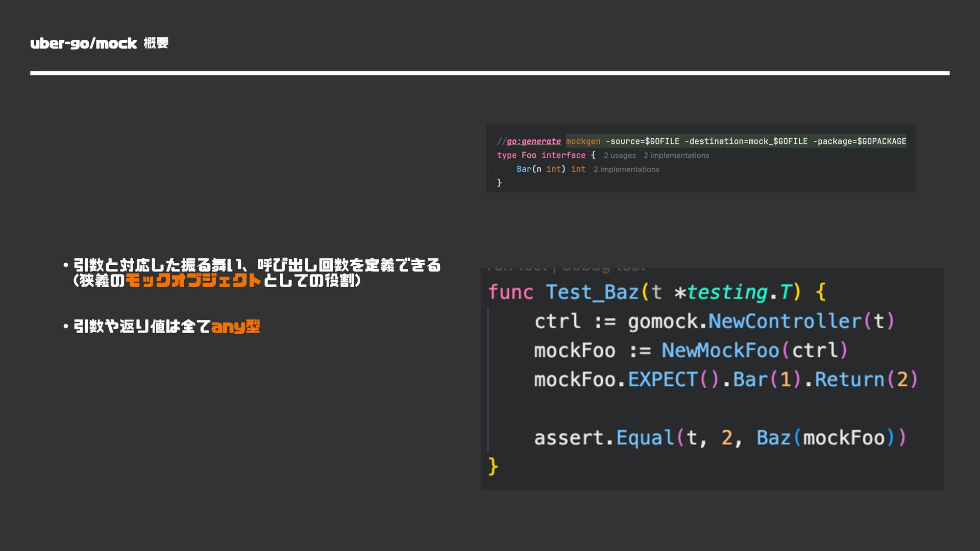Click the orange "any型" highlighted text

pos(235,327)
